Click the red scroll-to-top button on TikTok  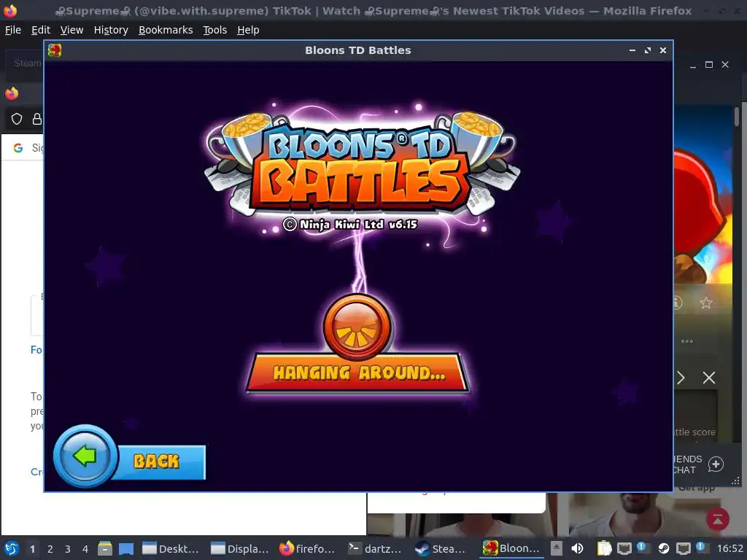pyautogui.click(x=718, y=519)
